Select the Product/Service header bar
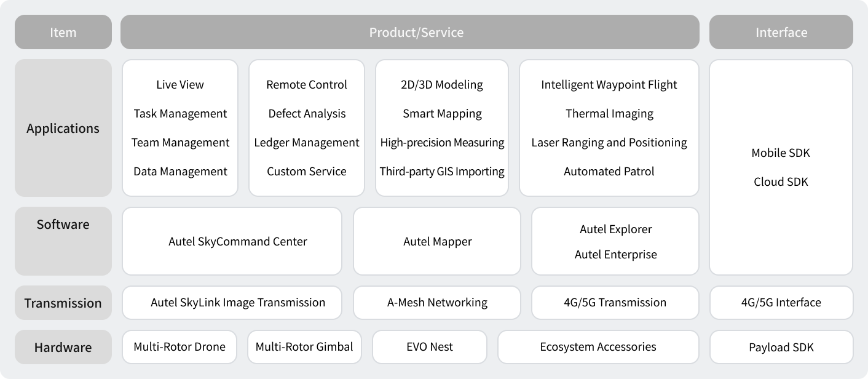Viewport: 868px width, 379px height. 410,32
